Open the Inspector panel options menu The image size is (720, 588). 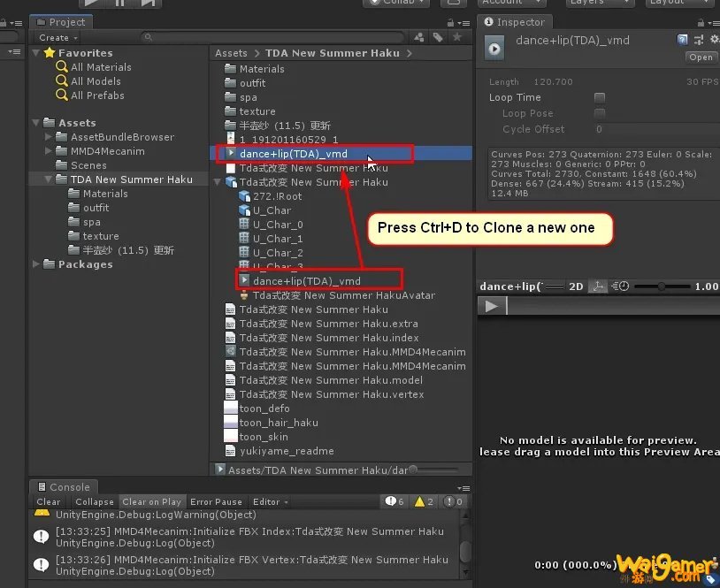click(713, 22)
